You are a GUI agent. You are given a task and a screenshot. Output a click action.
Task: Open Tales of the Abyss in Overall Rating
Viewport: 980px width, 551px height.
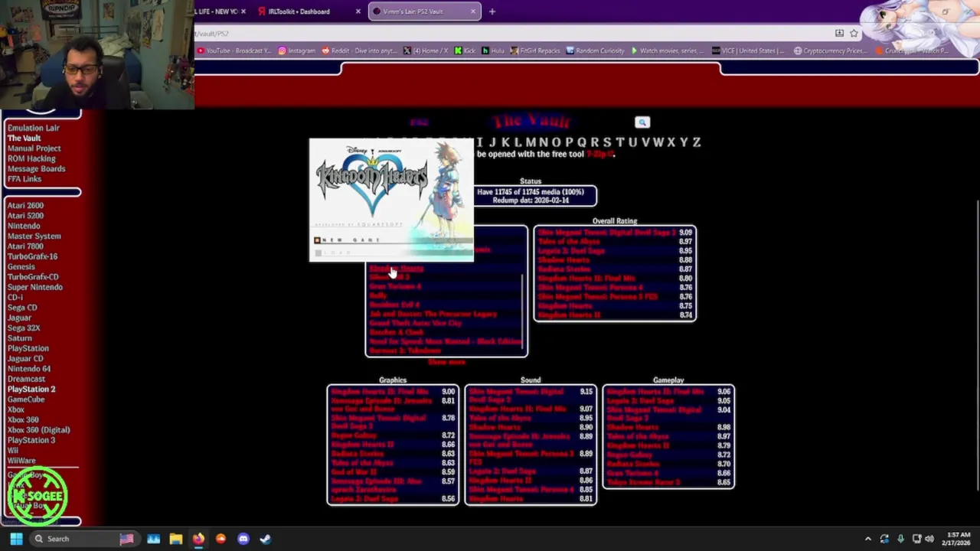pyautogui.click(x=569, y=241)
